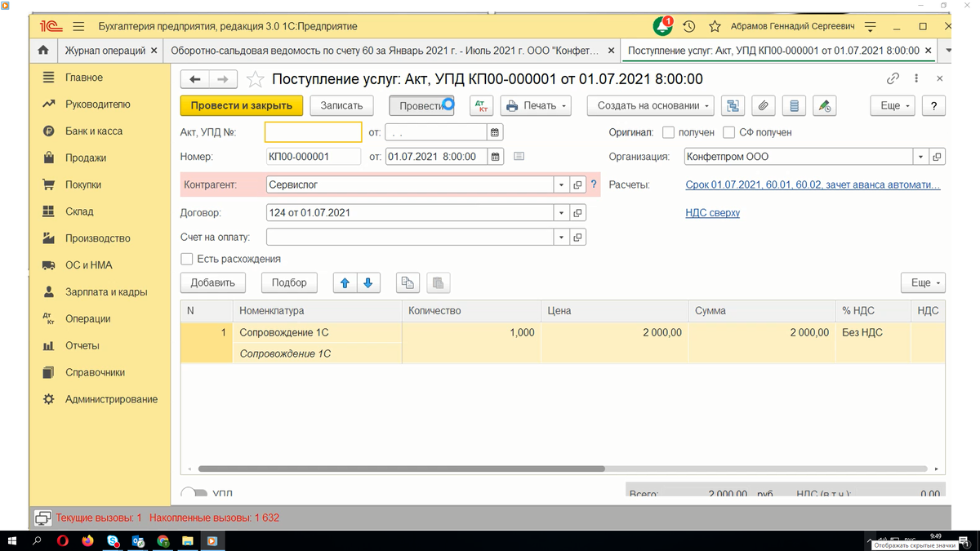
Task: Expand the open windows tabs list arrow
Action: [948, 51]
